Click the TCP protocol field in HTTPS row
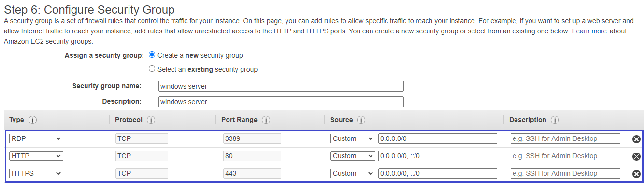644x184 pixels. coord(142,173)
